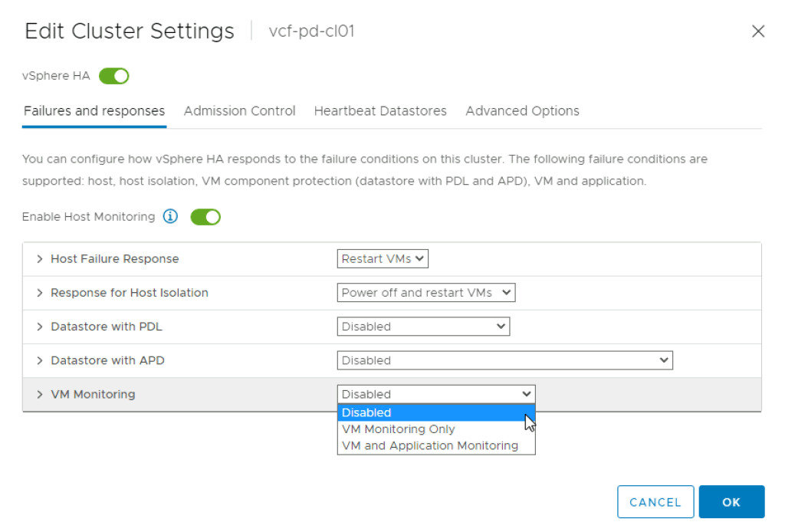The width and height of the screenshot is (785, 532).
Task: Close the Edit Cluster Settings dialog
Action: (x=757, y=31)
